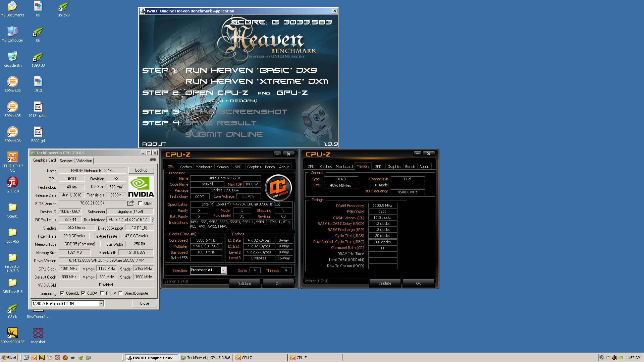Open the Windows Start button
This screenshot has width=644, height=362.
(x=9, y=358)
